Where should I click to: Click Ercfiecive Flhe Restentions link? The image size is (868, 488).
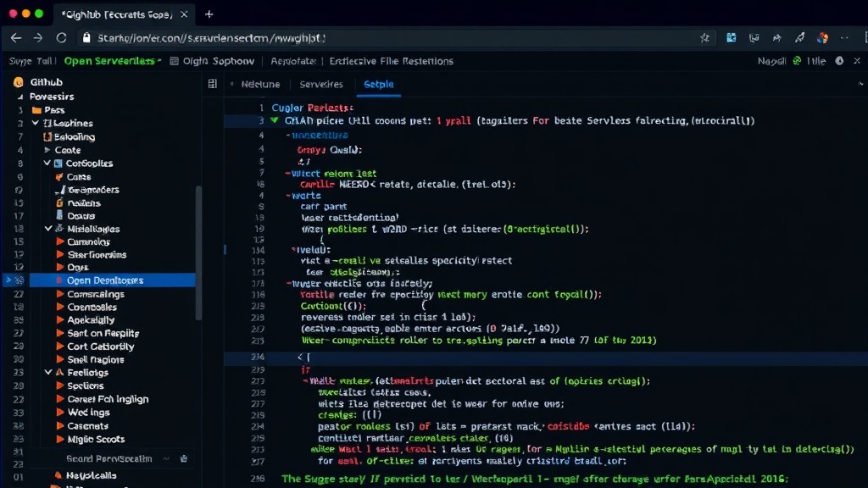[x=392, y=61]
